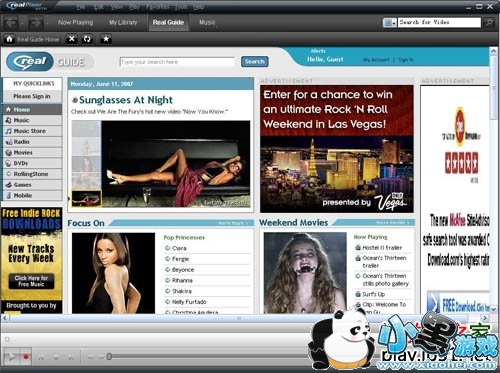
Task: Refresh the Real Guide page
Action: pyautogui.click(x=87, y=39)
